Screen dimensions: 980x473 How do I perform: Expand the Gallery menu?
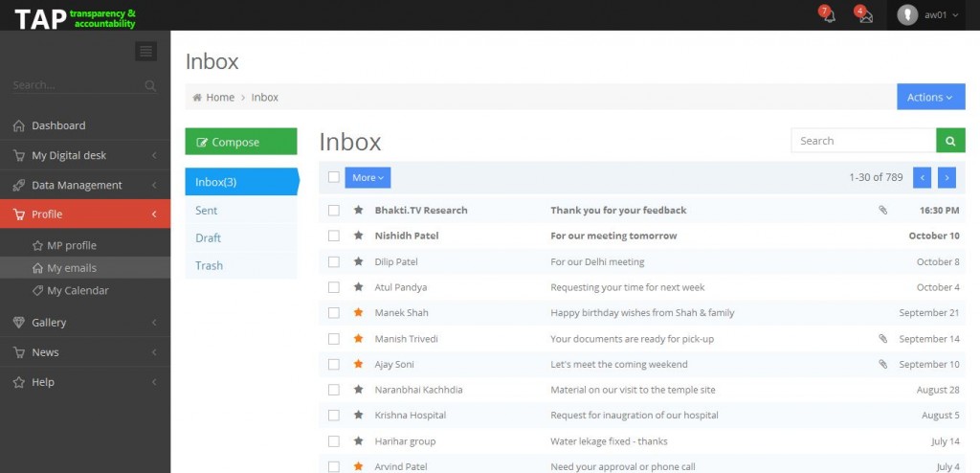pyautogui.click(x=85, y=323)
